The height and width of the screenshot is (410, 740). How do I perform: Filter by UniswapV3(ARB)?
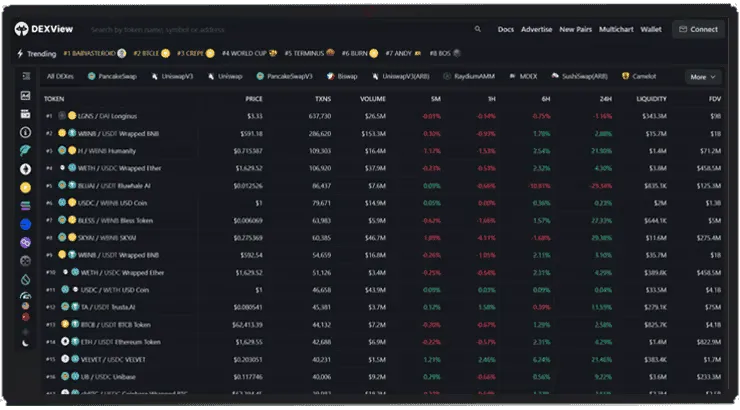(401, 76)
